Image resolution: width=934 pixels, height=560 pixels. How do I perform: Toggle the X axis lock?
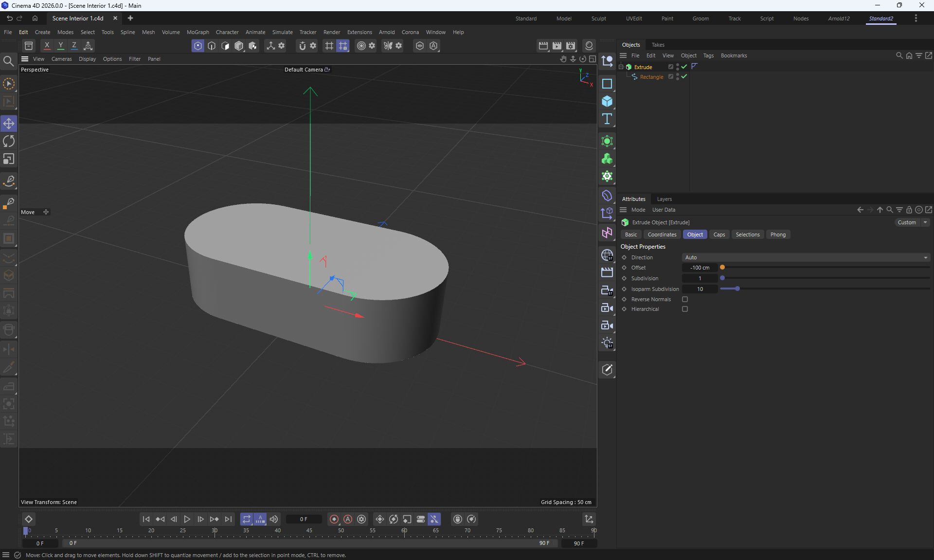47,46
